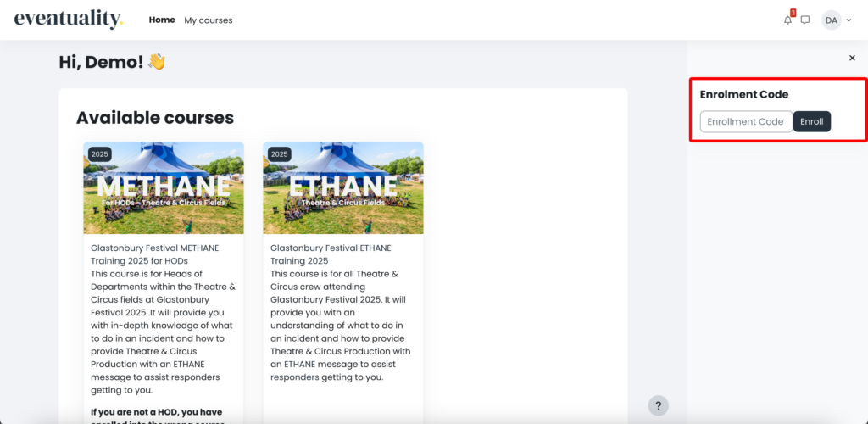Expand the user menu dropdown arrow

(849, 20)
